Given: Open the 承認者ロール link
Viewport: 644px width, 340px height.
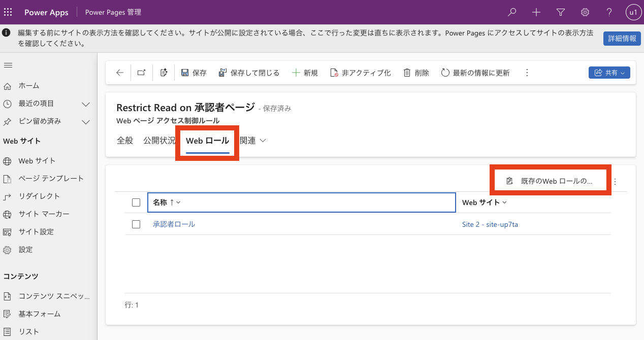Looking at the screenshot, I should click(x=174, y=224).
